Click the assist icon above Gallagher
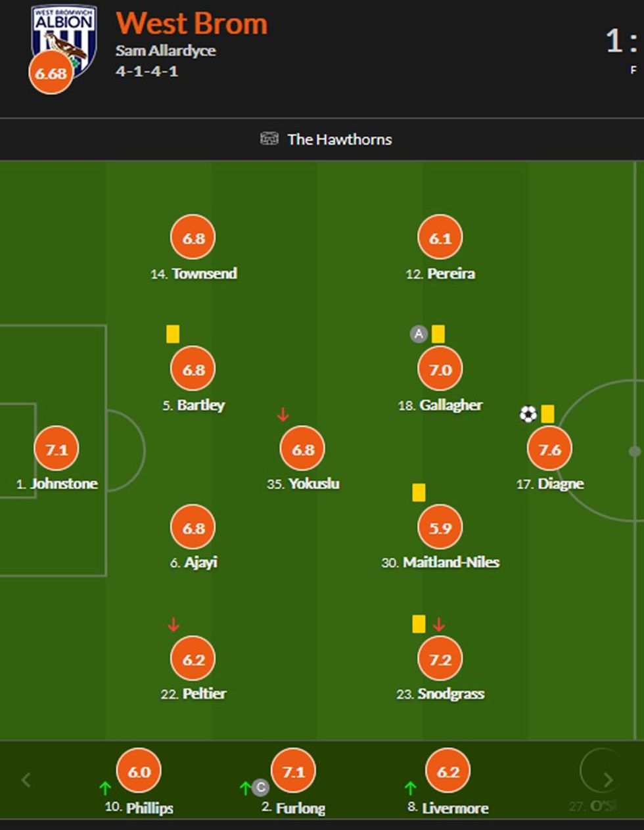The image size is (644, 830). 419,334
